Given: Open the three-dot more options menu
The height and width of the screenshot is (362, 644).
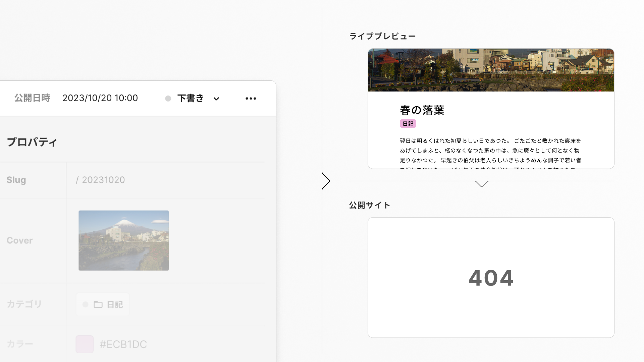Looking at the screenshot, I should (x=251, y=98).
